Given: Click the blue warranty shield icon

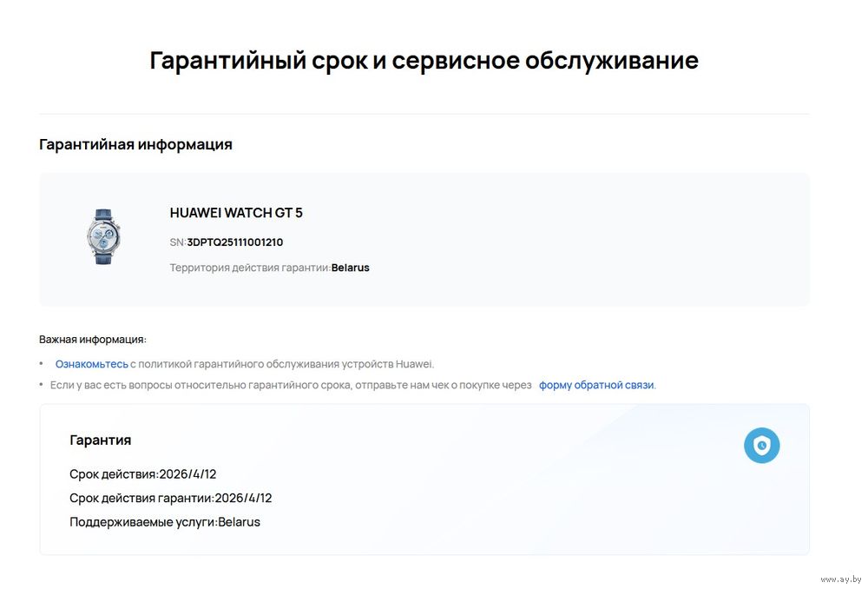Looking at the screenshot, I should pos(762,445).
